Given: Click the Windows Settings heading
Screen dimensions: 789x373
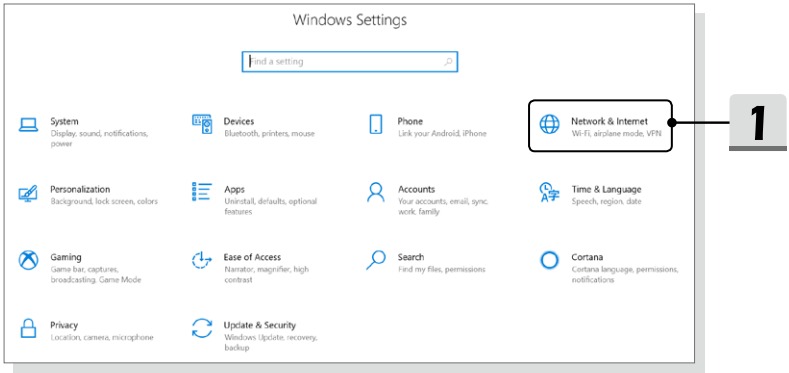Looking at the screenshot, I should pyautogui.click(x=350, y=20).
